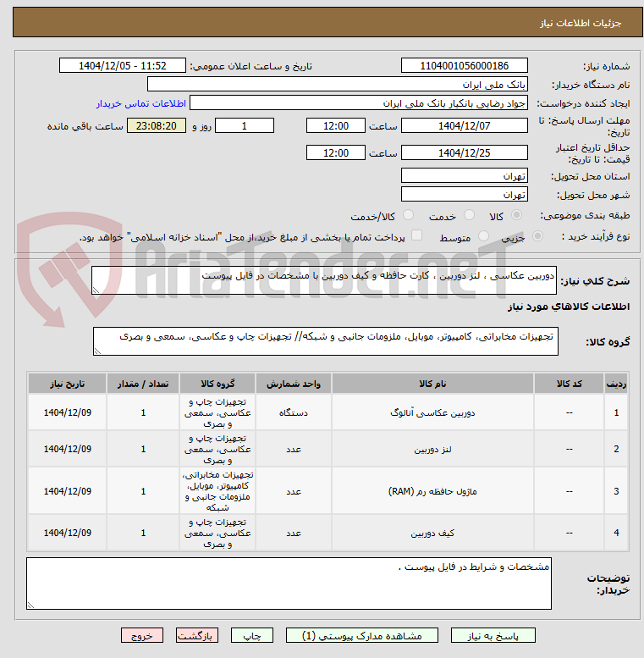Click the date cell in row 3
The height and width of the screenshot is (658, 644).
67,491
